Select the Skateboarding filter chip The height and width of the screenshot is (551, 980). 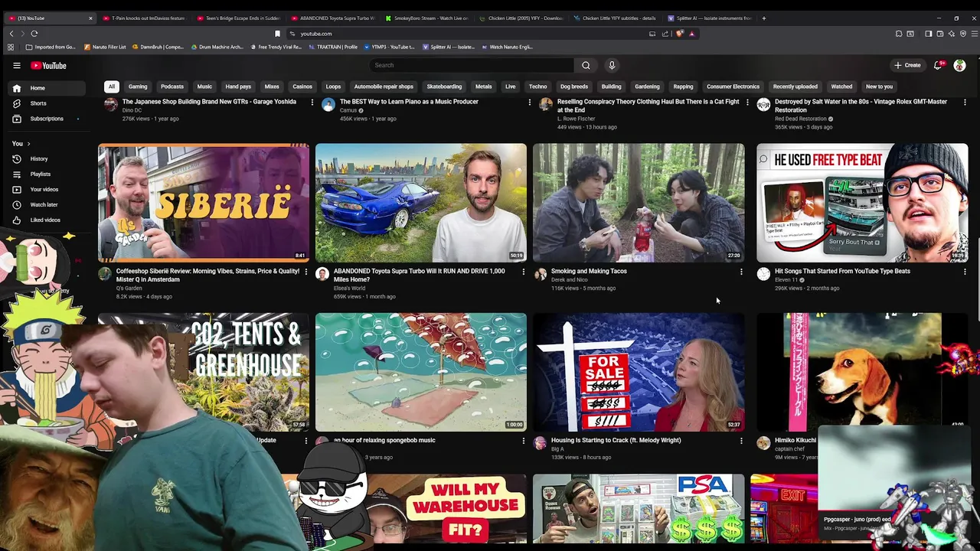point(444,86)
